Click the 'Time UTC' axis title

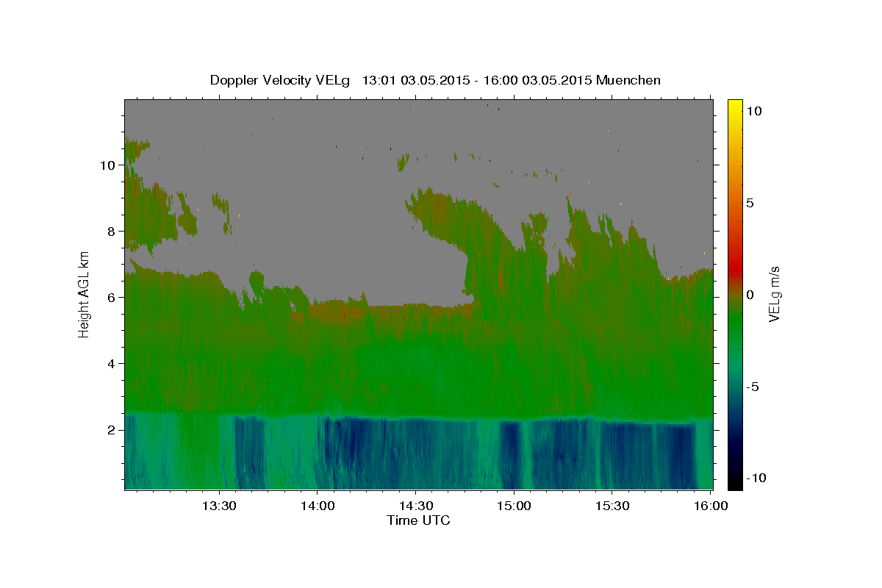[x=418, y=520]
